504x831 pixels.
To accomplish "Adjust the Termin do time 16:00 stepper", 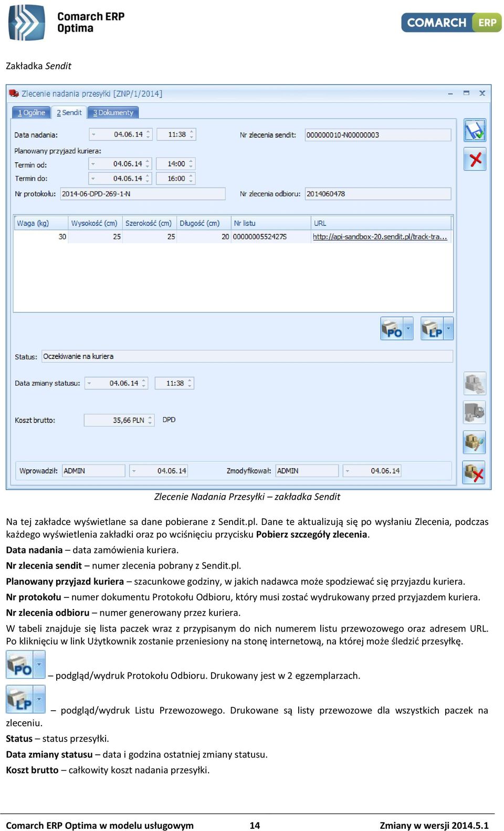I will (191, 178).
